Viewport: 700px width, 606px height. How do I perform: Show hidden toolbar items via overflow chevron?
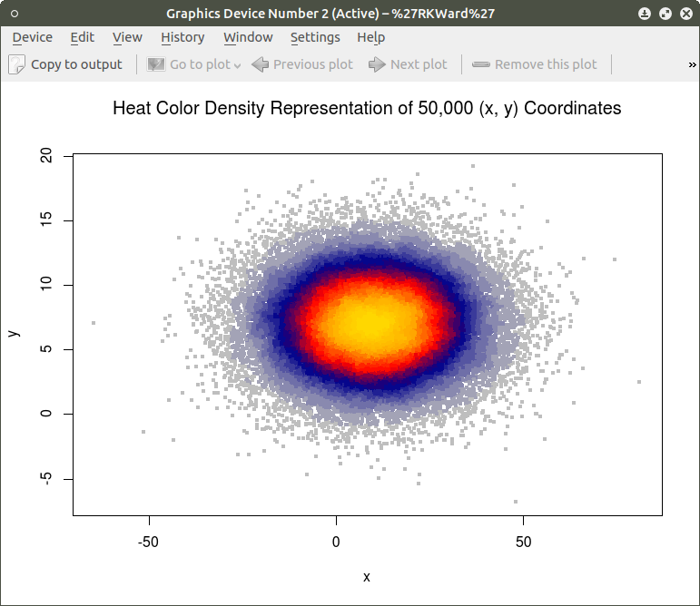click(x=692, y=64)
